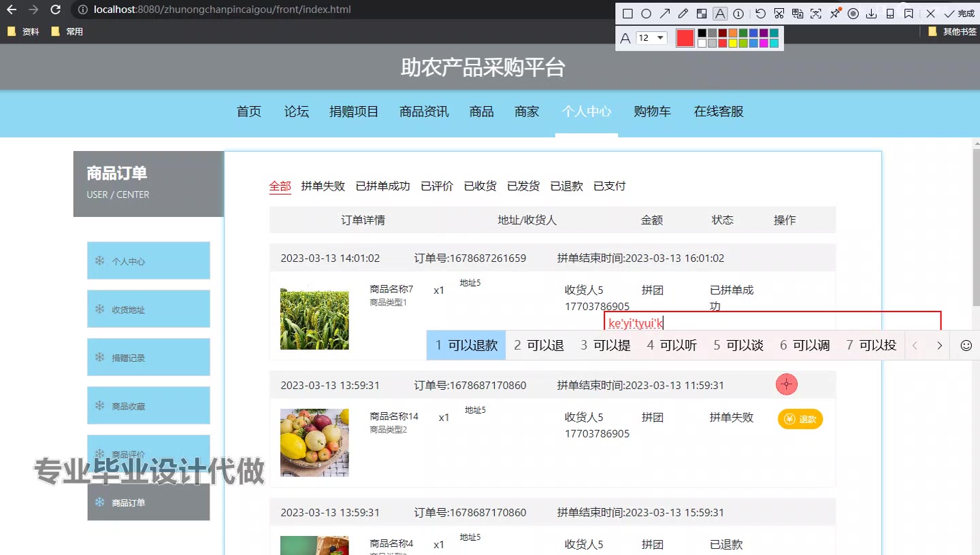
Task: Click the send-to-phone icon
Action: [x=890, y=14]
